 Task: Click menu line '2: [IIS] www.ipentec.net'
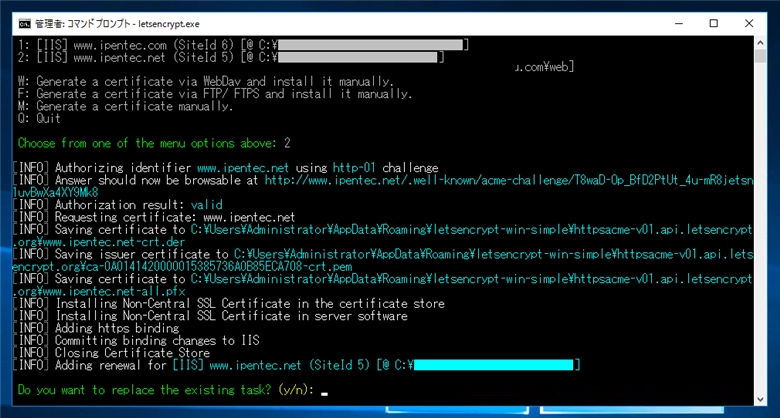(231, 57)
